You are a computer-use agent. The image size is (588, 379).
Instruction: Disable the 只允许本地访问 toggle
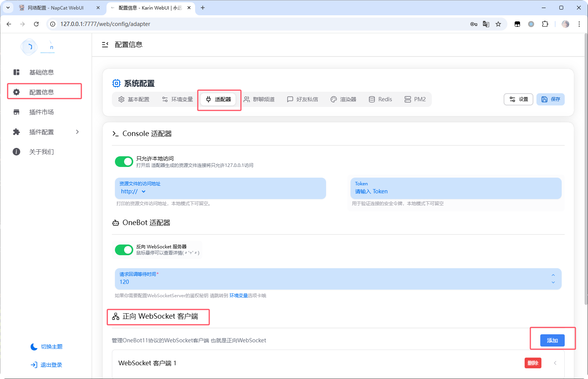coord(124,161)
